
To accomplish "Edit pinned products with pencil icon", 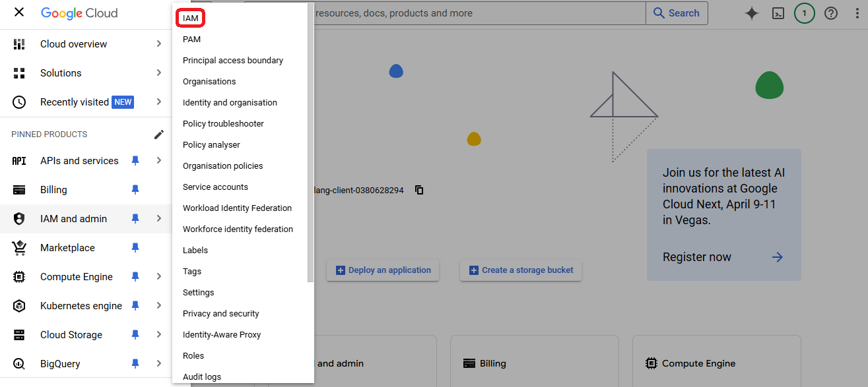I will (x=158, y=134).
